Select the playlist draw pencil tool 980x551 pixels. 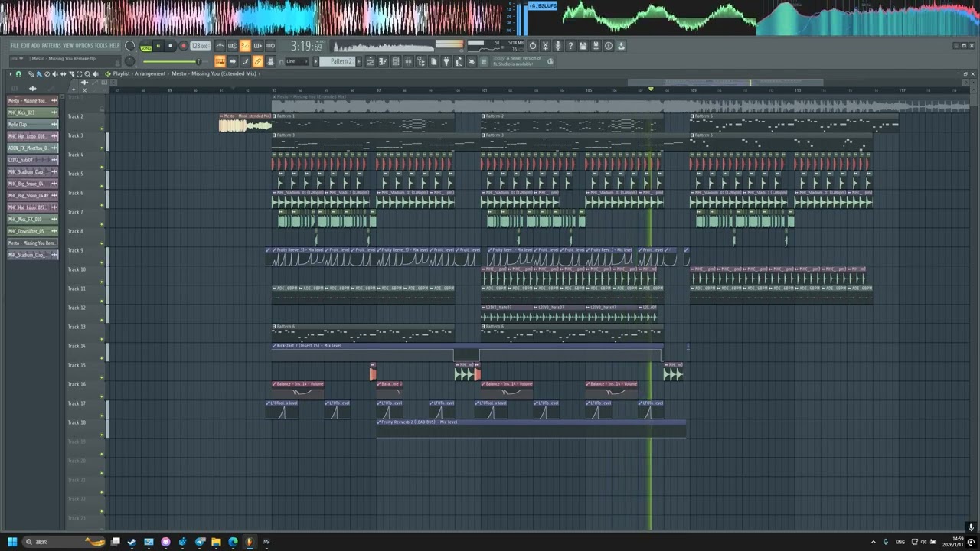tap(31, 73)
